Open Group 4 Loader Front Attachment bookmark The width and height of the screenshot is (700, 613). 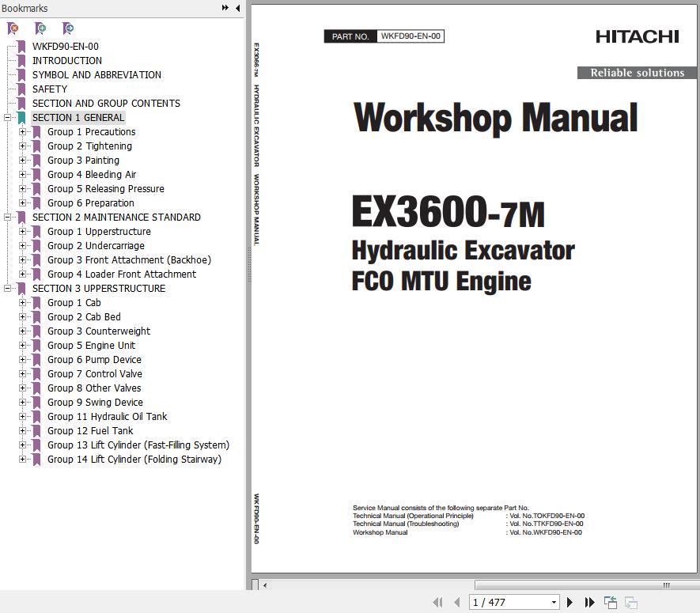tap(122, 274)
